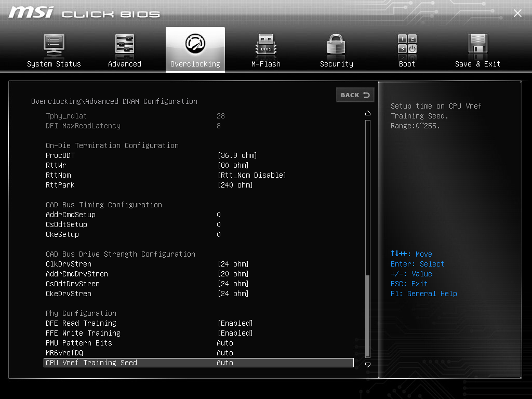Click the ESC: Exit hint
532x399 pixels.
click(x=409, y=284)
